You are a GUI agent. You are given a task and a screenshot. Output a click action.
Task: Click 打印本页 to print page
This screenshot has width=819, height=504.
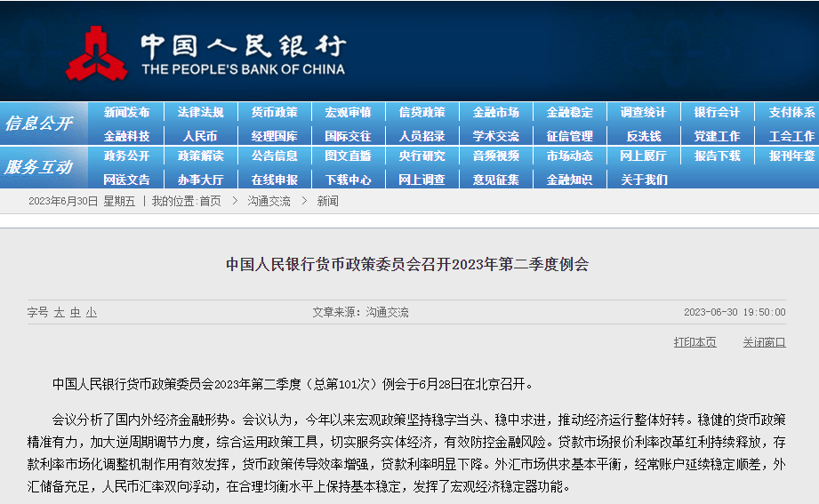(x=695, y=342)
